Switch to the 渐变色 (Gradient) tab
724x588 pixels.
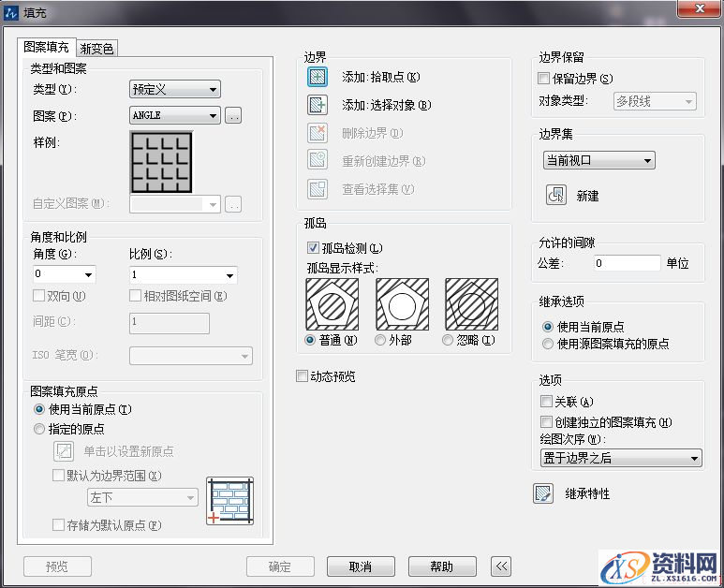97,48
